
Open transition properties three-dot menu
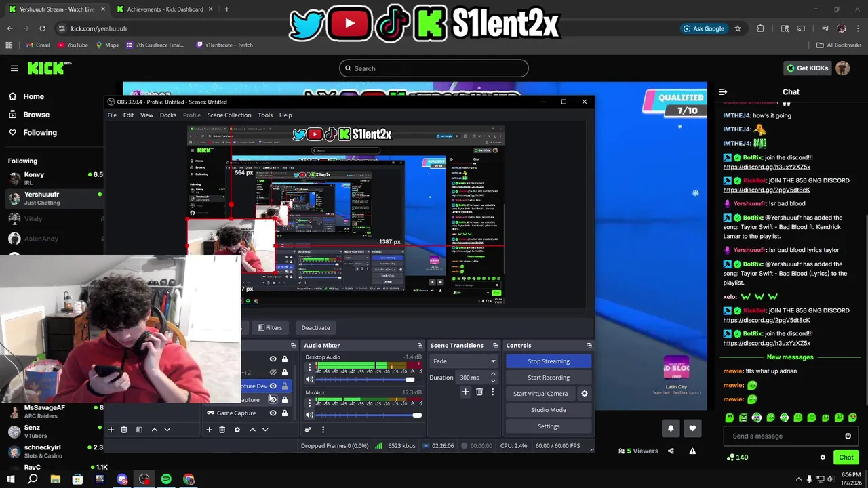[492, 392]
